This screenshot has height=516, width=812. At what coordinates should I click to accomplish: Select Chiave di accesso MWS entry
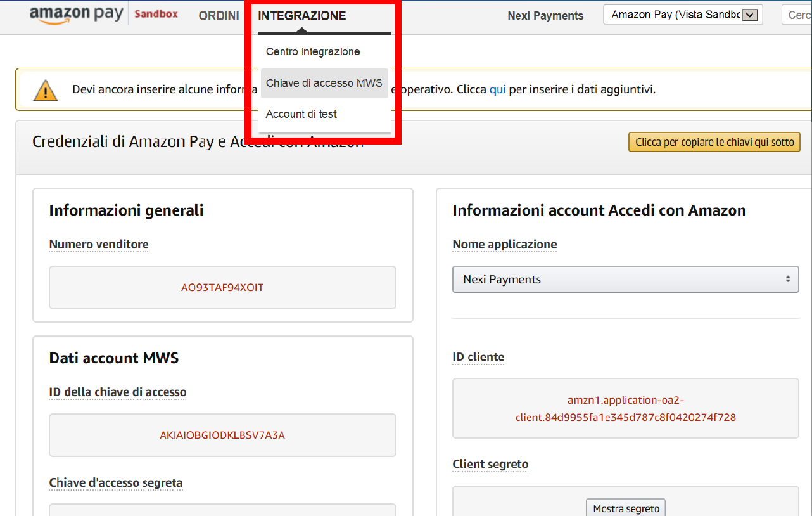(324, 83)
